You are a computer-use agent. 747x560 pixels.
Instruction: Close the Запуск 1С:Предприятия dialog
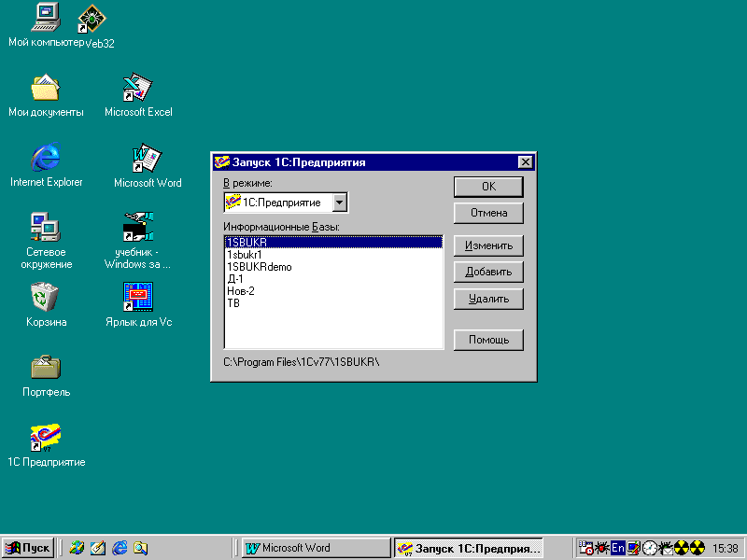pos(525,161)
